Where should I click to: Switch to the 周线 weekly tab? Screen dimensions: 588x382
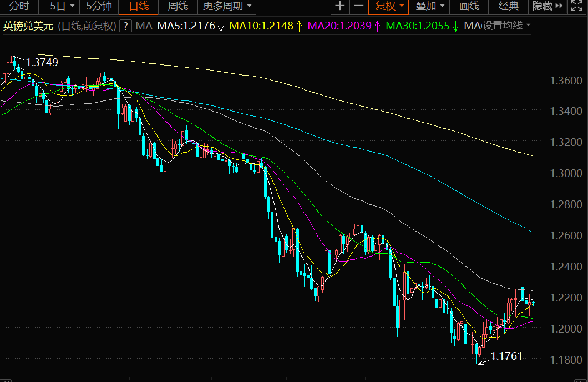coord(178,7)
